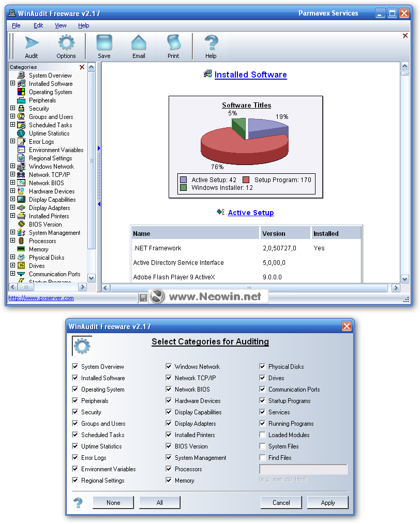This screenshot has height=524, width=420.
Task: Close the toolbar with the red X
Action: point(406,36)
